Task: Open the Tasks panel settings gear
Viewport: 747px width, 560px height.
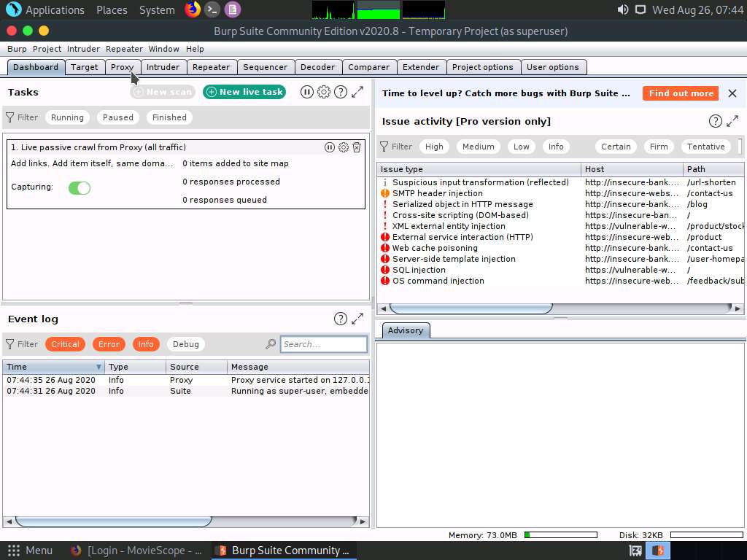Action: click(324, 92)
